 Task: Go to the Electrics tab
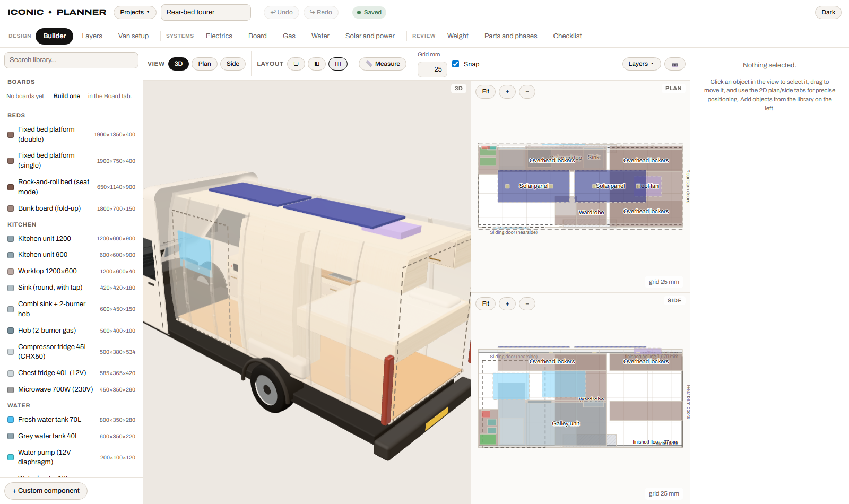[219, 36]
